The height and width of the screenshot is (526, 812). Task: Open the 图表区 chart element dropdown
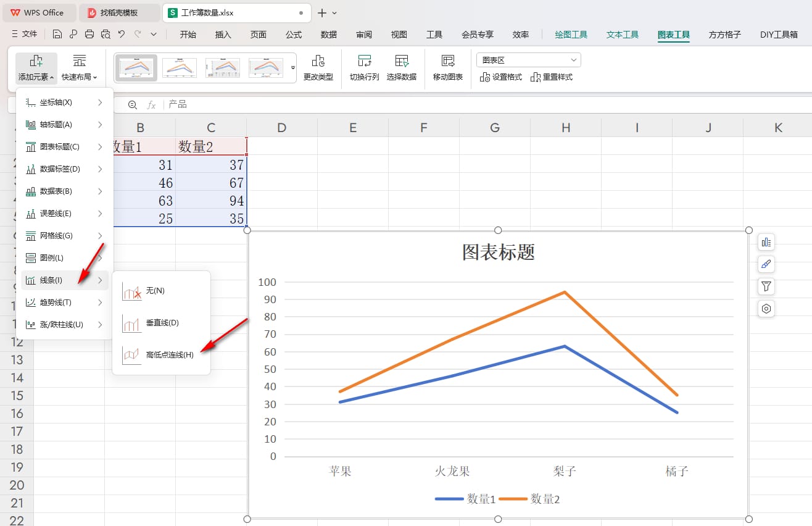529,60
